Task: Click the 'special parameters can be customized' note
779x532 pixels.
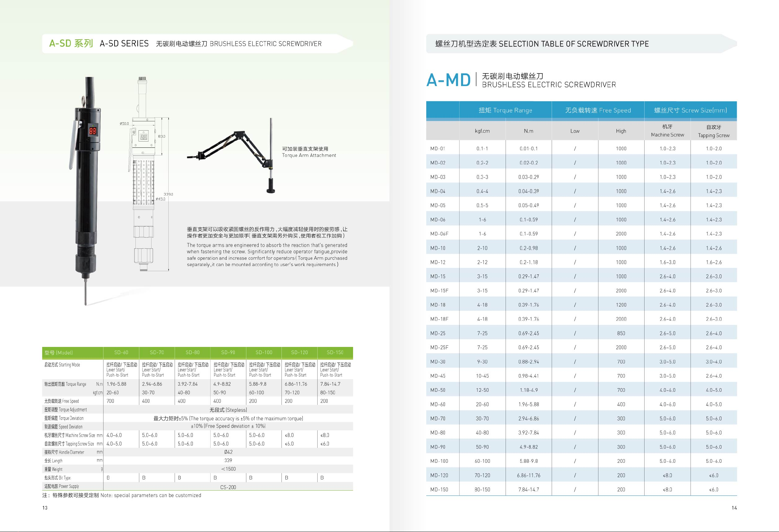Action: (x=158, y=495)
